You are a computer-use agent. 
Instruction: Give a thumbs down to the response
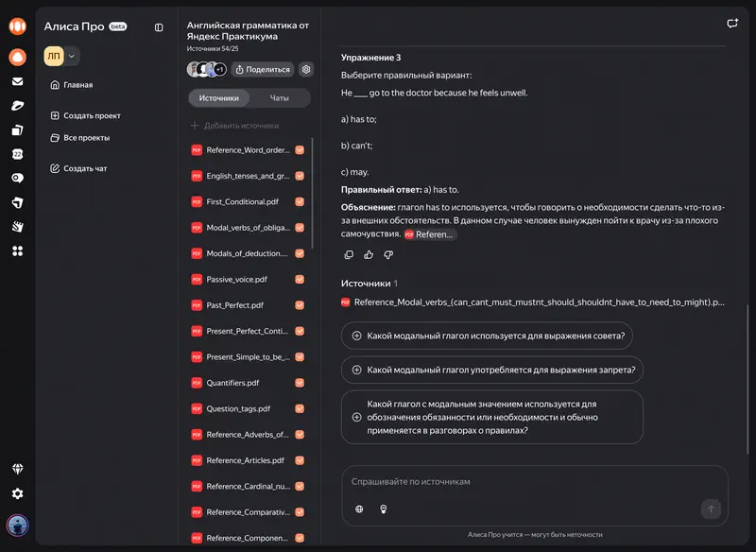coord(388,254)
